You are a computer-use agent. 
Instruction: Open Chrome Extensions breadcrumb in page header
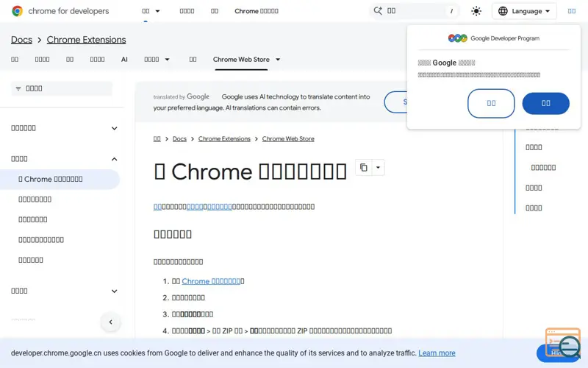pos(86,40)
